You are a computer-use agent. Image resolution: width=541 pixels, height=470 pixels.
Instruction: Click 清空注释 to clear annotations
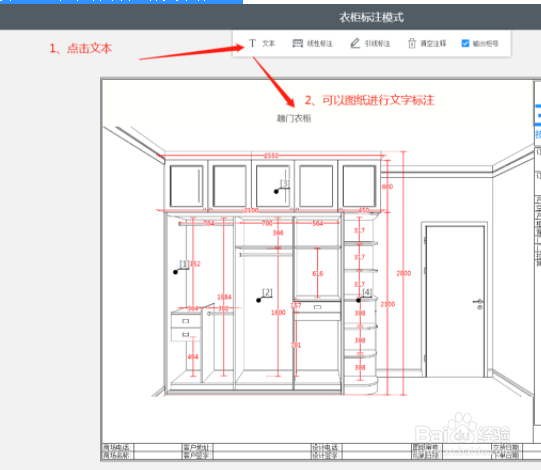[x=427, y=43]
